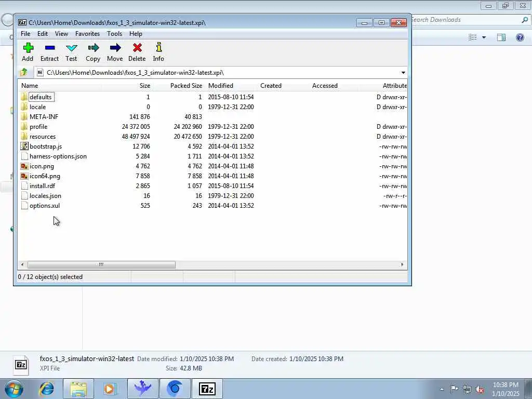Open the Tools menu
The height and width of the screenshot is (399, 532).
(114, 34)
